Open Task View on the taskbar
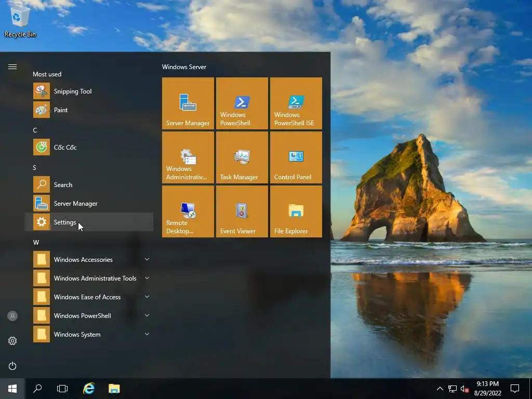Screen dimensions: 532x399 [62, 389]
